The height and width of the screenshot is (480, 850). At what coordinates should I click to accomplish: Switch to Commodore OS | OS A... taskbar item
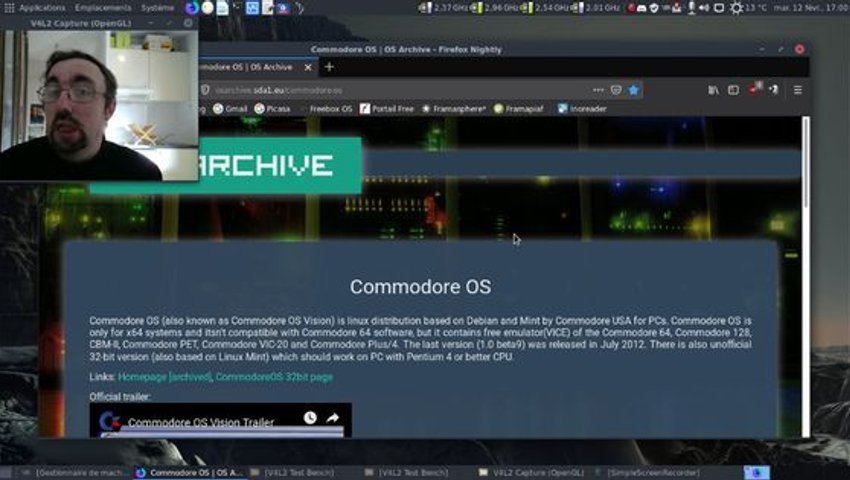190,473
